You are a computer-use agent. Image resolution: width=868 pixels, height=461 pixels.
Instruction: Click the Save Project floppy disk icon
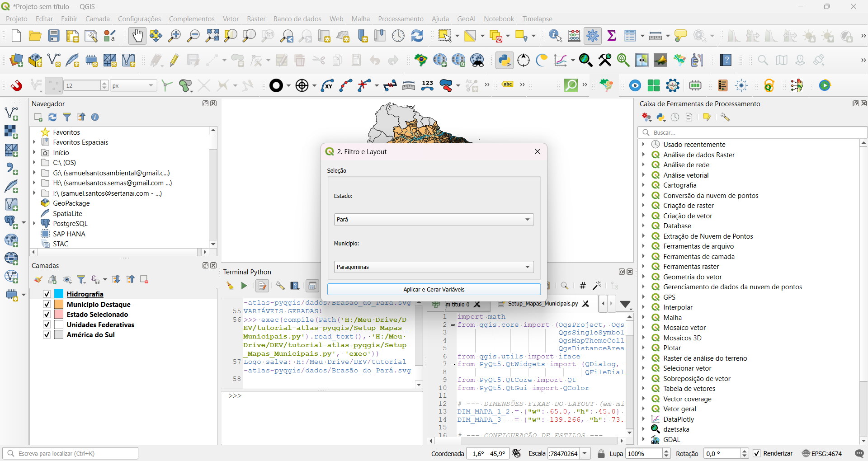coord(54,36)
